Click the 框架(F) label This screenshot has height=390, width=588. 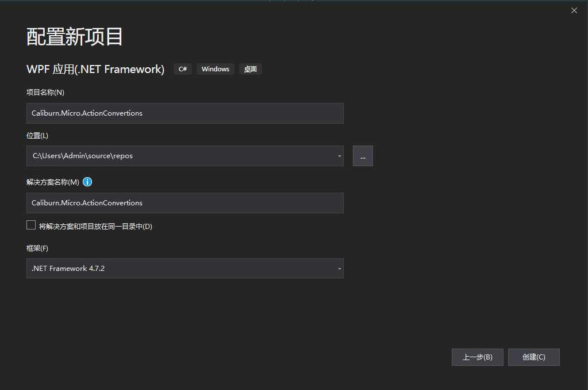pyautogui.click(x=37, y=248)
